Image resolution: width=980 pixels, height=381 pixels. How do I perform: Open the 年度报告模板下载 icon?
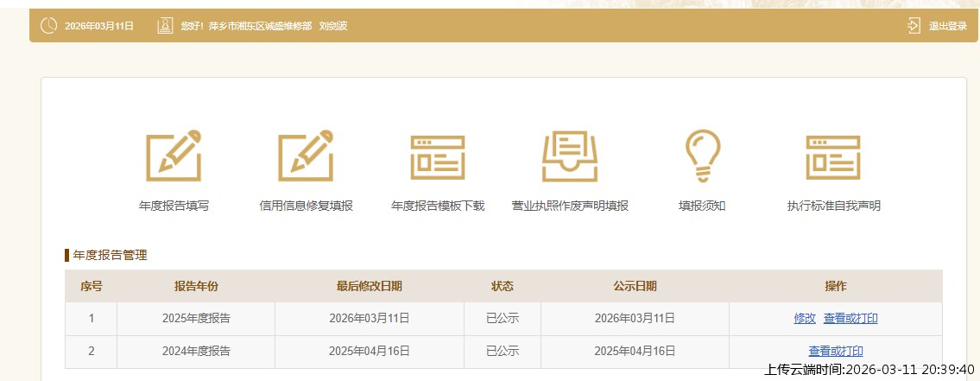[x=438, y=156]
